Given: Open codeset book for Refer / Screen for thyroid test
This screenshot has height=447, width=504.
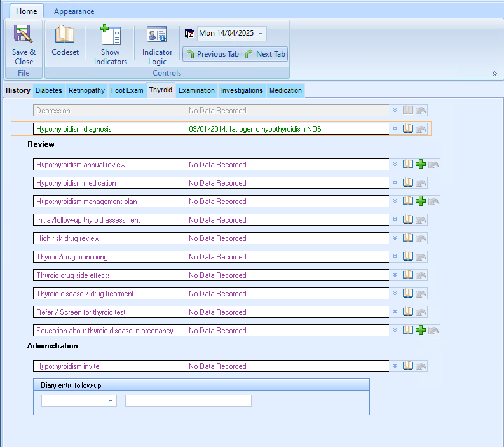Looking at the screenshot, I should coord(408,312).
